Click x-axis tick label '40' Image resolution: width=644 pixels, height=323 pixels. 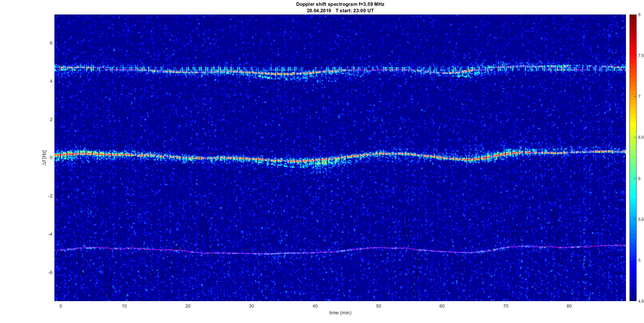tap(315, 306)
